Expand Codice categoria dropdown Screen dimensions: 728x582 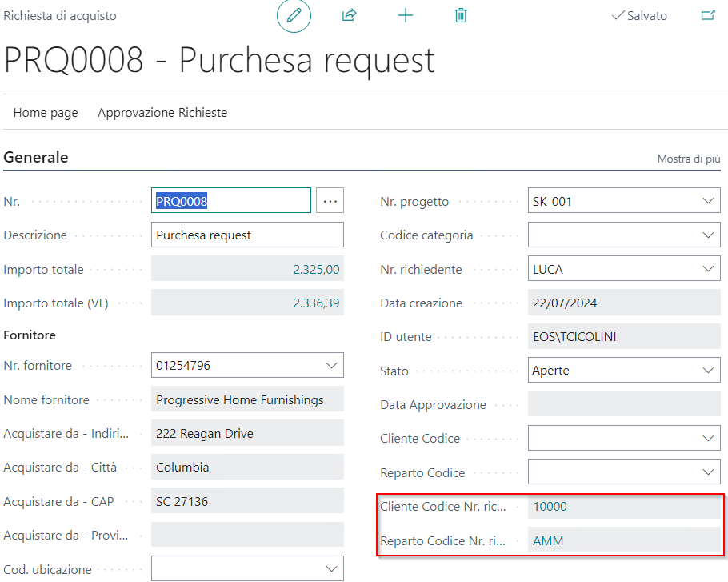(x=707, y=235)
